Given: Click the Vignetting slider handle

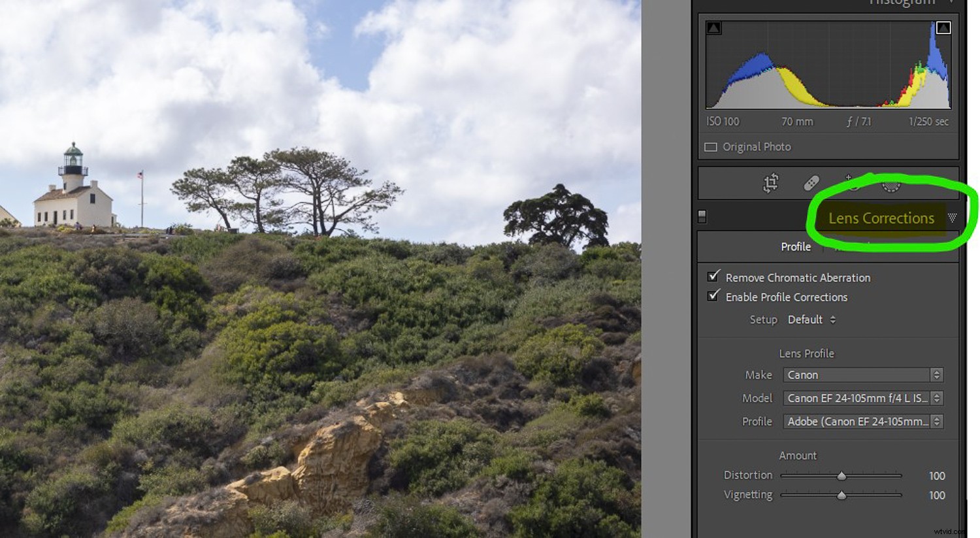Looking at the screenshot, I should (841, 496).
